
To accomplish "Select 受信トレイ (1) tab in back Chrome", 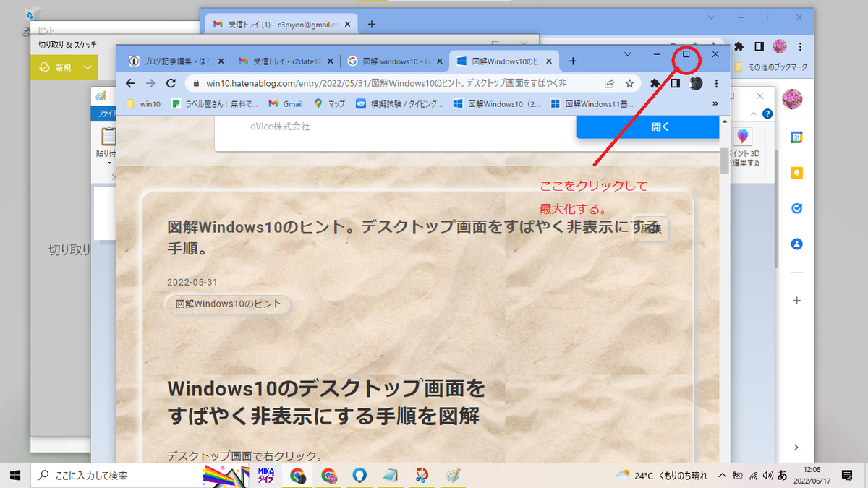I will point(282,24).
